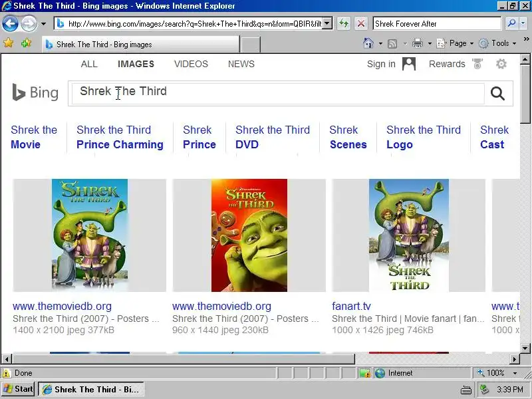This screenshot has width=532, height=399.
Task: Click the Windows Start button
Action: point(18,389)
